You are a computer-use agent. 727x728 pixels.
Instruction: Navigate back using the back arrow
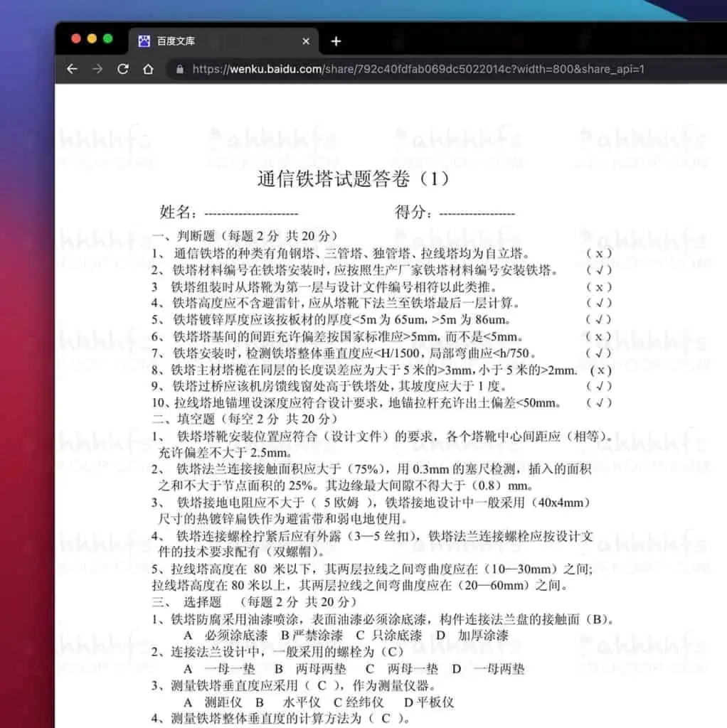[x=73, y=69]
